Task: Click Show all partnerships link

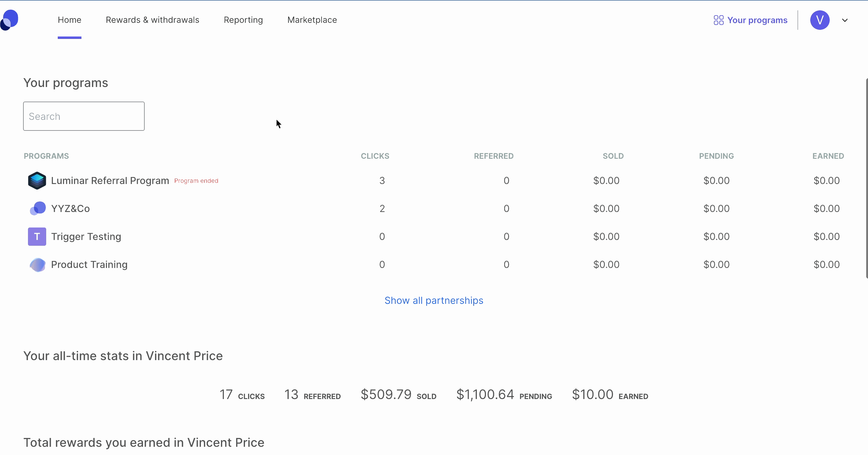Action: (434, 300)
